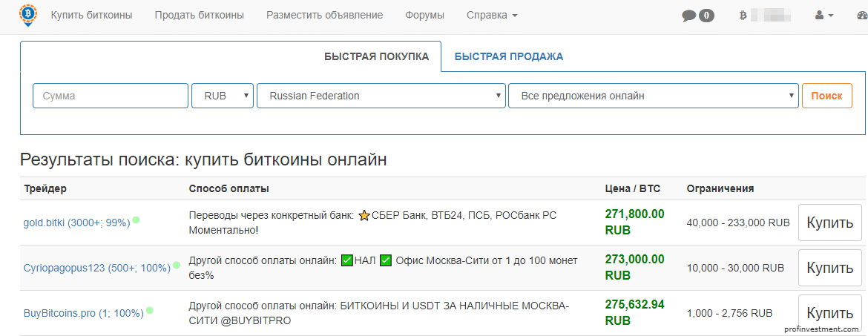868x336 pixels.
Task: Open Разместить объявление link in navbar
Action: 324,16
